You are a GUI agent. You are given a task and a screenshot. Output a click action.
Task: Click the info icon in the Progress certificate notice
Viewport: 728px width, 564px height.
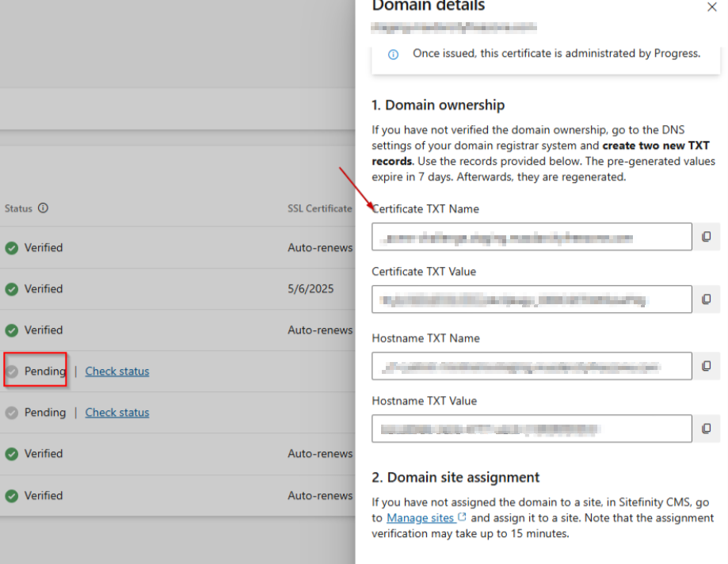click(x=393, y=52)
